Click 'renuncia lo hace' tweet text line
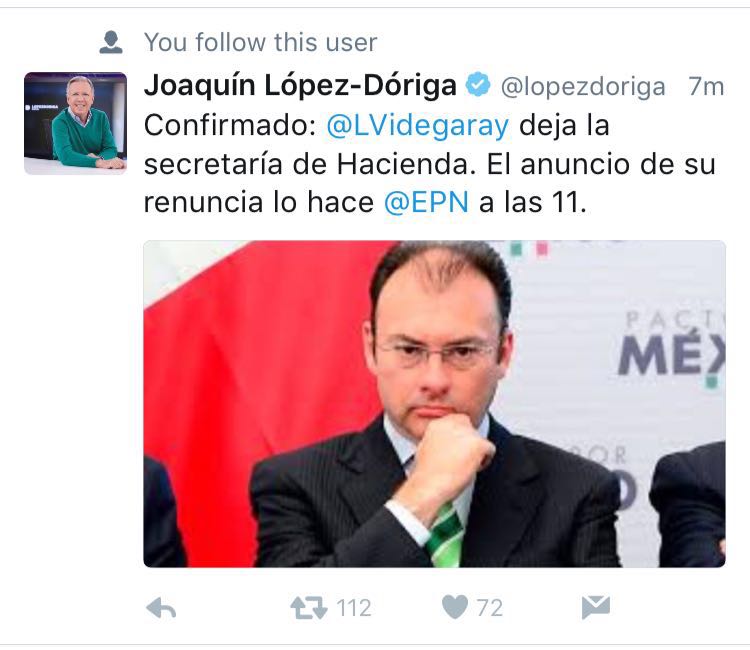Viewport: 750px width, 650px height. coord(259,202)
